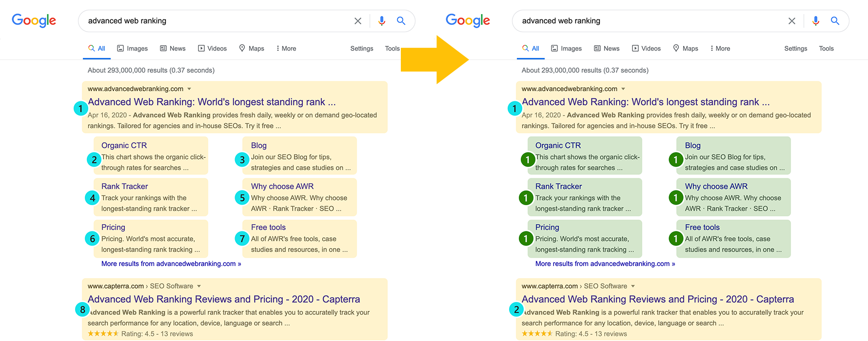This screenshot has height=341, width=868.
Task: Expand advancedwebranking.com URL arrow on left page
Action: pos(189,89)
